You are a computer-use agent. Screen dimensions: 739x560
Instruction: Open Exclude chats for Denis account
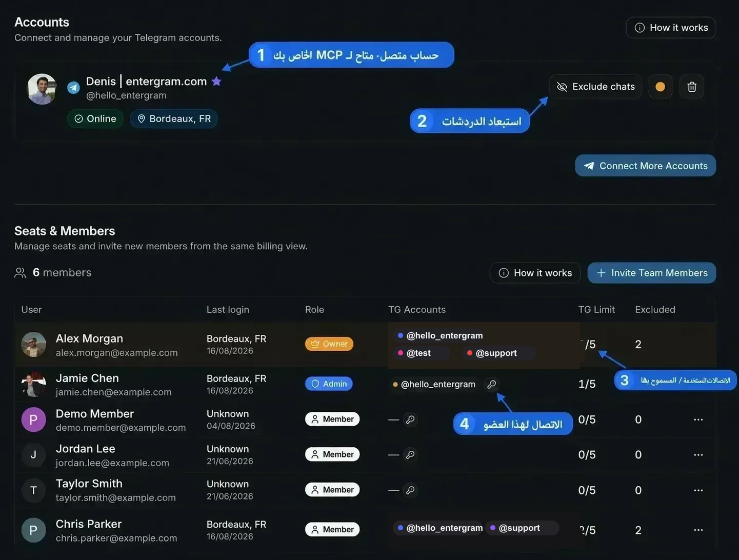(x=595, y=87)
